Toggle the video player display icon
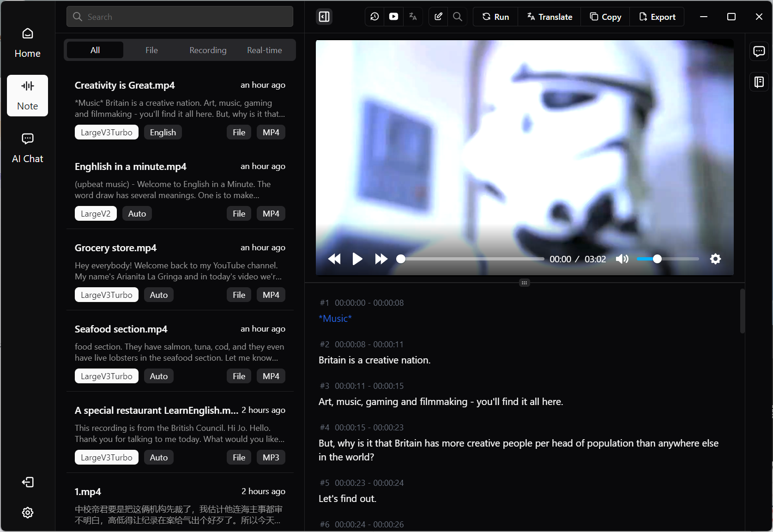Image resolution: width=773 pixels, height=532 pixels. point(393,17)
